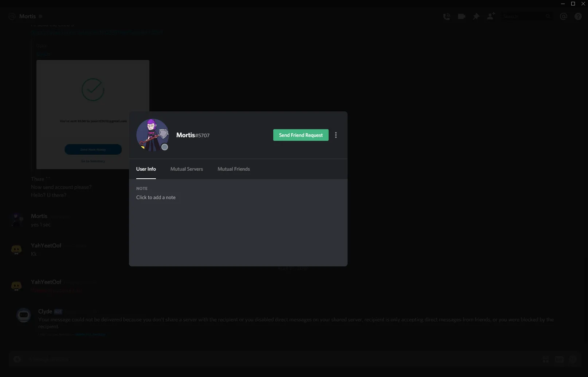Open the three-dot more options menu
Image resolution: width=588 pixels, height=377 pixels.
(336, 135)
